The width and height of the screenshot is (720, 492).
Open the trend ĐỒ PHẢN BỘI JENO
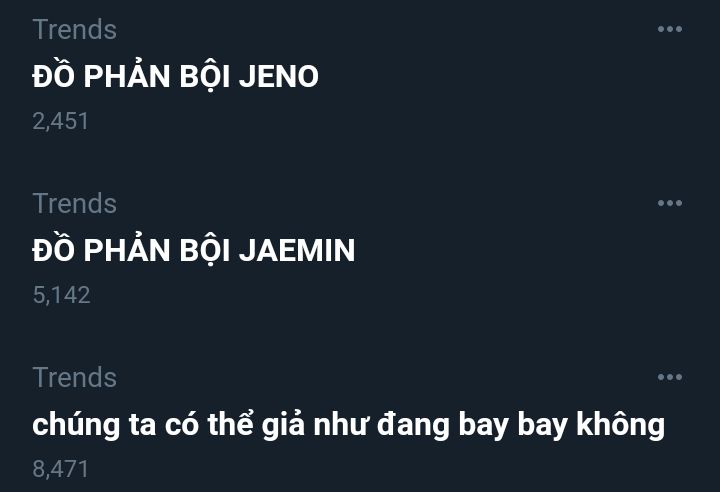pyautogui.click(x=175, y=76)
